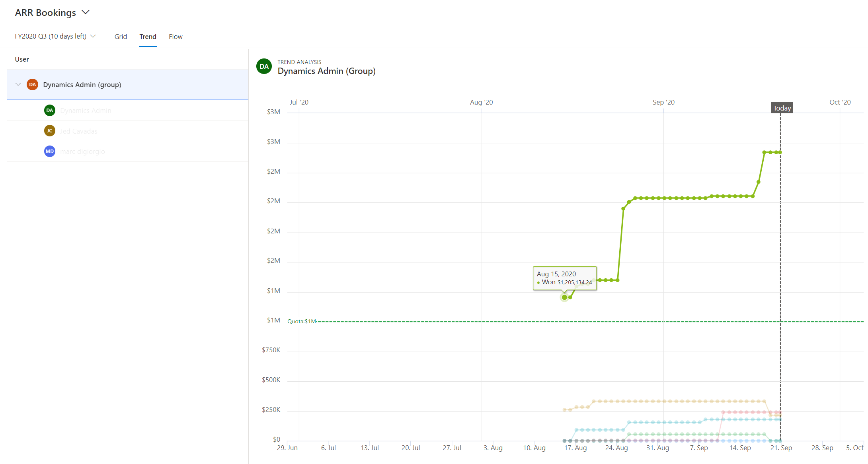Click the TREND ANALYSIS caption

(299, 62)
